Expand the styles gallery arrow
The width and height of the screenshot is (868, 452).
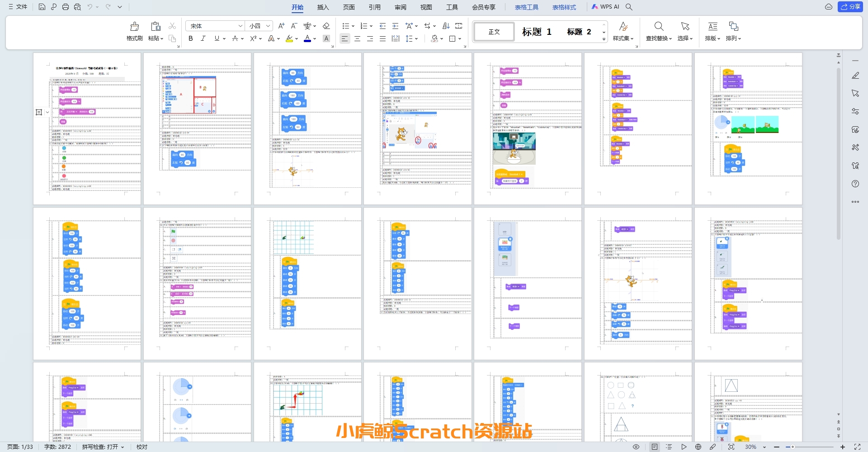[x=604, y=39]
